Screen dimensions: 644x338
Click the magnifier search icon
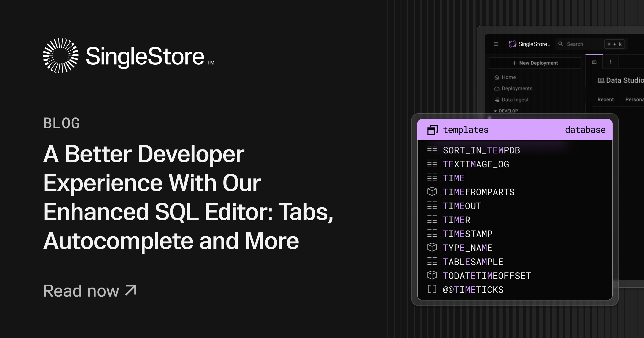561,44
